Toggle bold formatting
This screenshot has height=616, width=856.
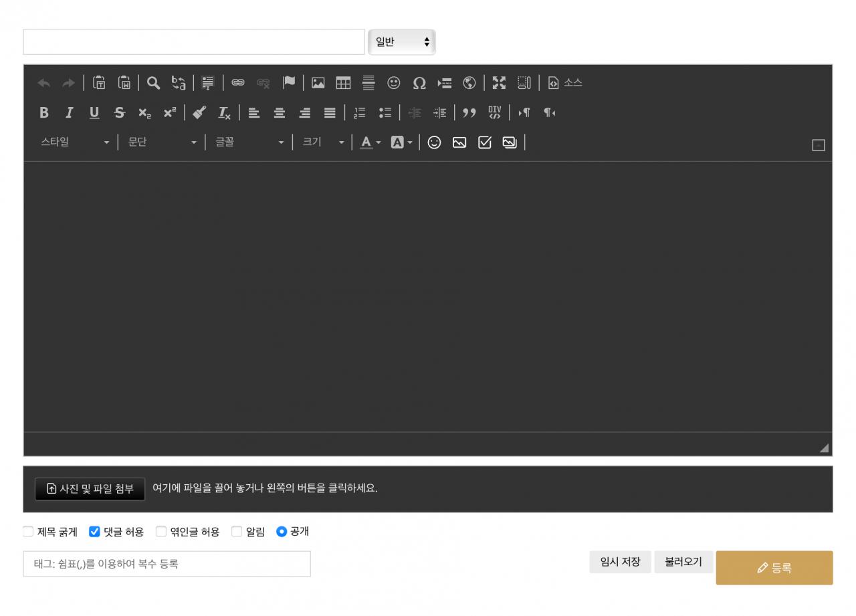tap(44, 112)
